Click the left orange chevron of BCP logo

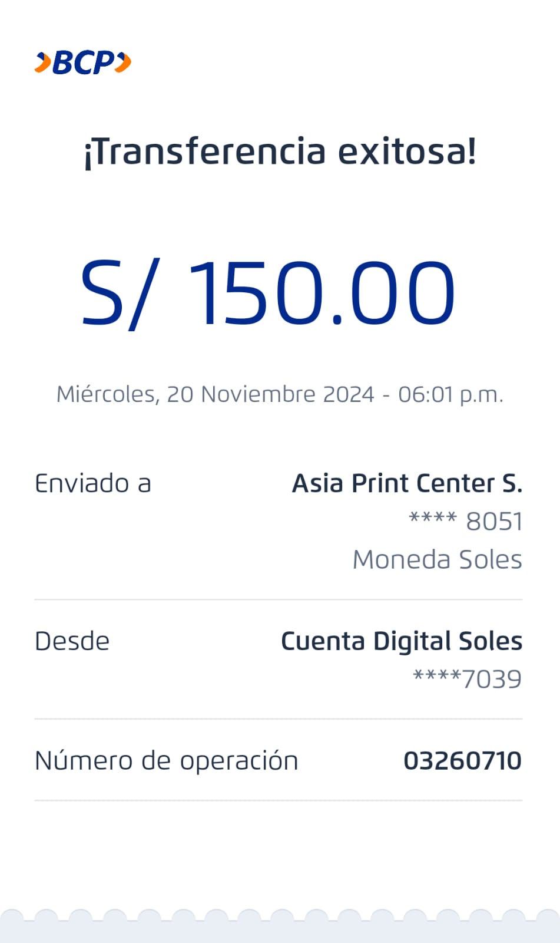tap(43, 62)
